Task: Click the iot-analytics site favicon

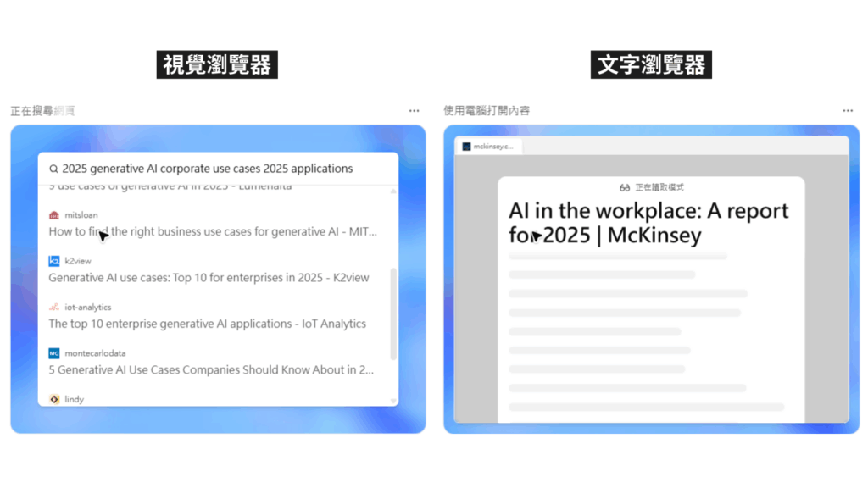Action: (53, 307)
